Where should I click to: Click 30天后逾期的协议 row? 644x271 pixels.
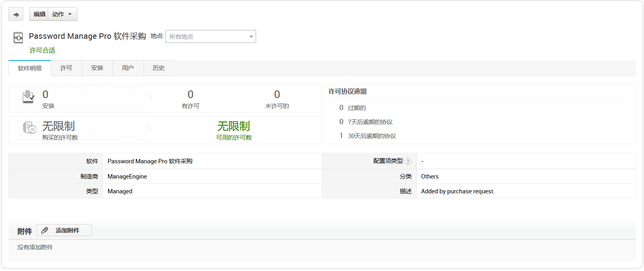(x=367, y=136)
